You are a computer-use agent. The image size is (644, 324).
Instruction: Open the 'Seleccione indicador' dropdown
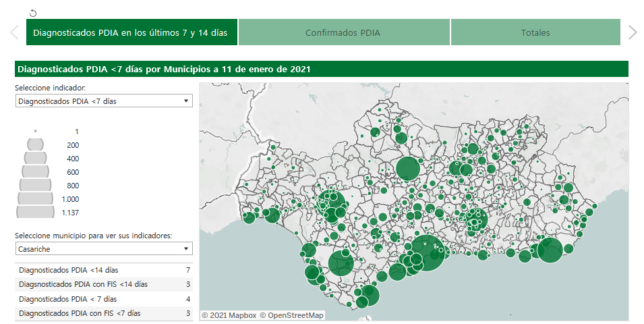(103, 101)
